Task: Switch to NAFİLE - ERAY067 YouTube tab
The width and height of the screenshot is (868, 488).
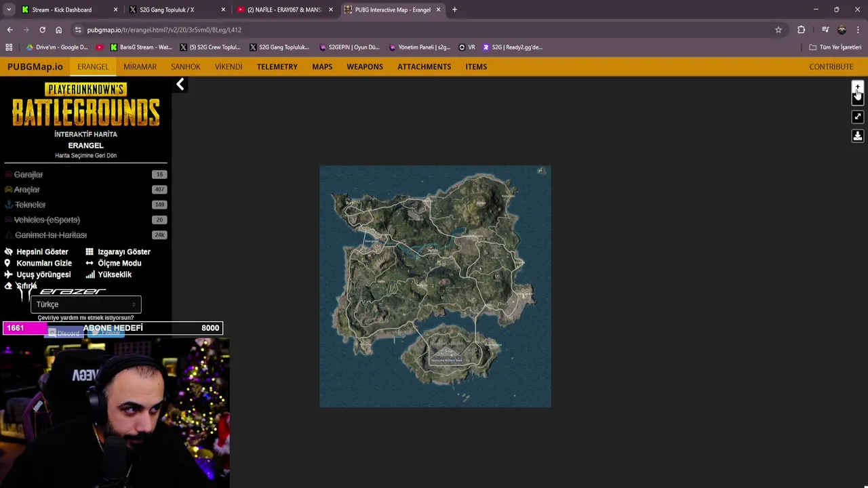Action: [x=283, y=9]
